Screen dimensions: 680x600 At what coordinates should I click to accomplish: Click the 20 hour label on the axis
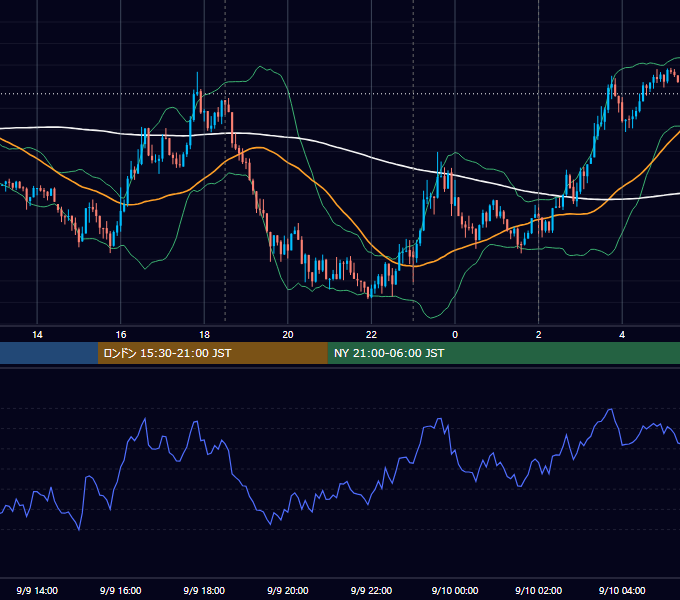(288, 335)
